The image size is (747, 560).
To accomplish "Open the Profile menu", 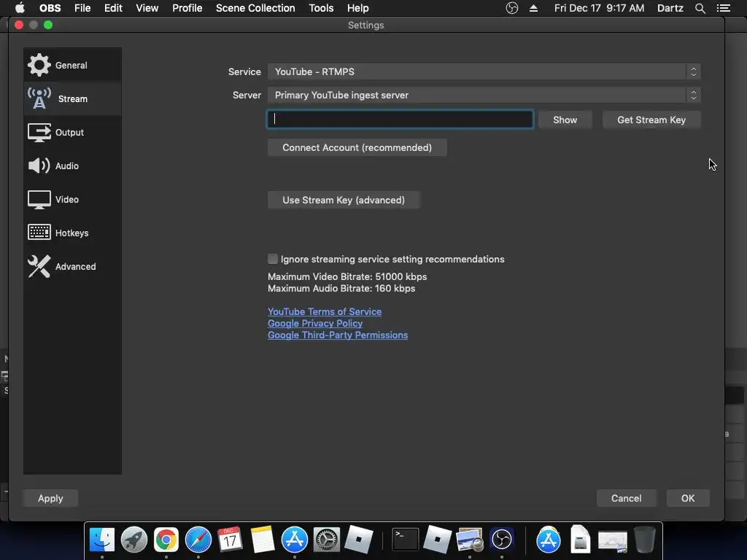I will [x=187, y=8].
